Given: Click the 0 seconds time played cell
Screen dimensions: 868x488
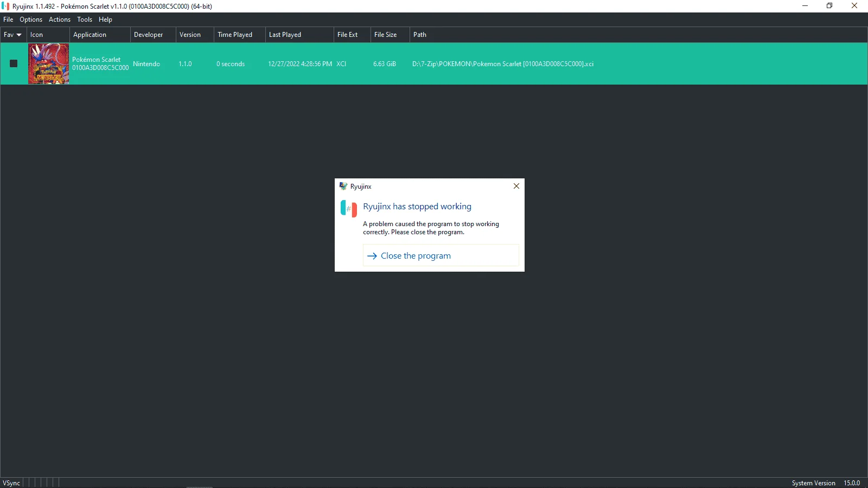Looking at the screenshot, I should [231, 64].
